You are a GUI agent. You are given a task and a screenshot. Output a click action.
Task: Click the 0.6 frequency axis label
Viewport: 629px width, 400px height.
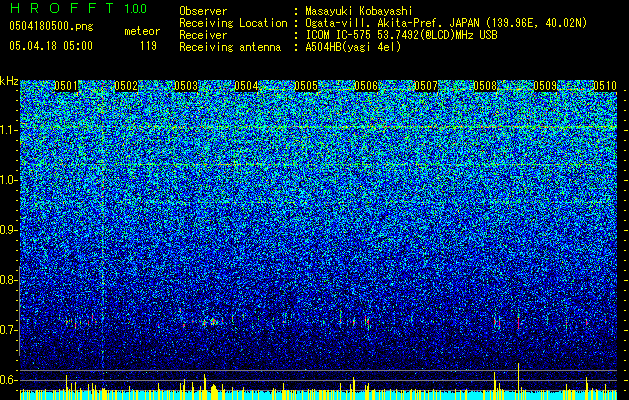click(x=8, y=380)
